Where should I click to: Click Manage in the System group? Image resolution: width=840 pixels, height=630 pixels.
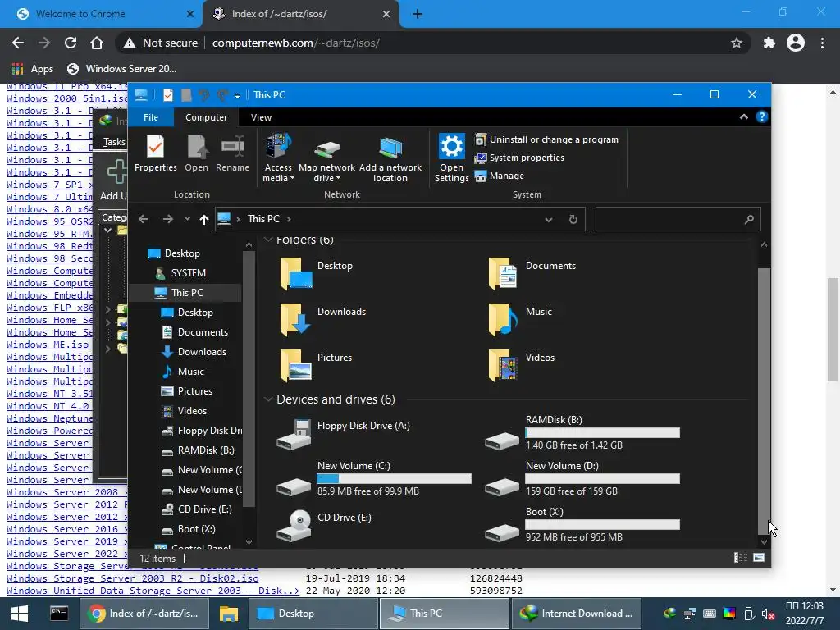coord(500,176)
